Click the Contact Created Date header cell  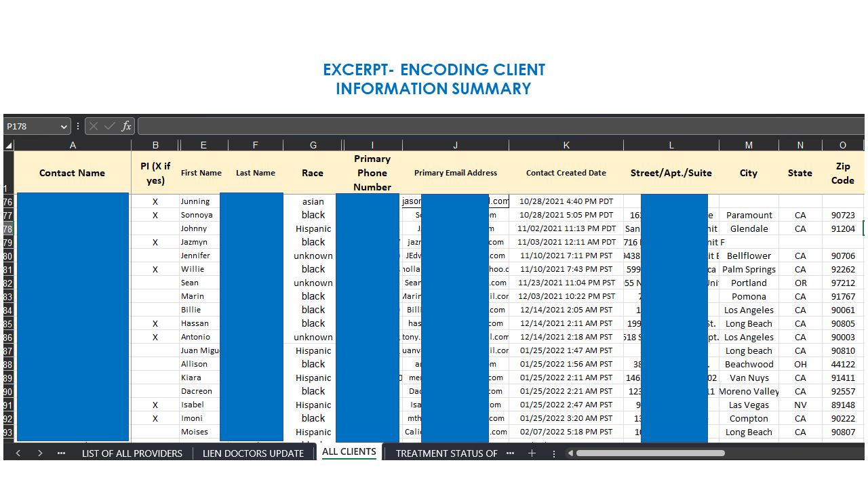tap(566, 173)
